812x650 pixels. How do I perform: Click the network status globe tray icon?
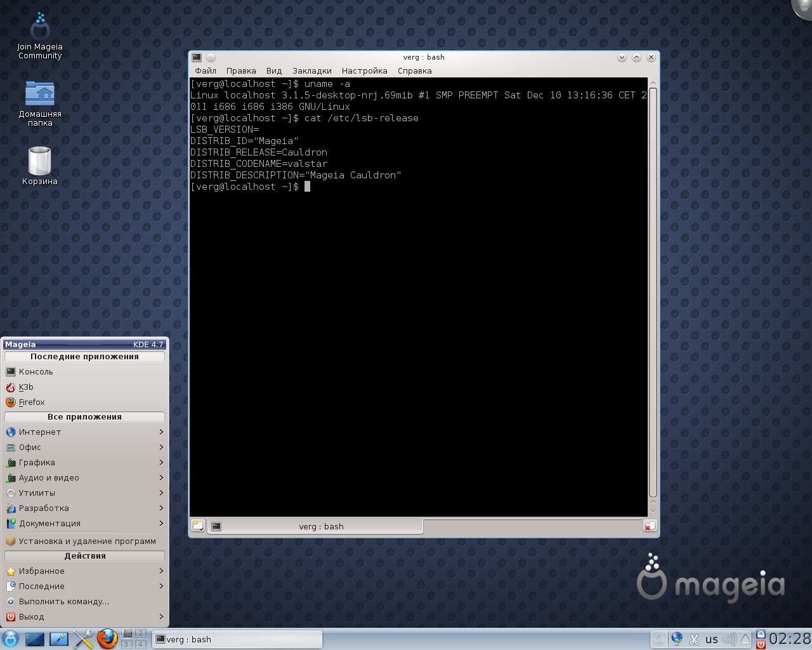pyautogui.click(x=677, y=639)
